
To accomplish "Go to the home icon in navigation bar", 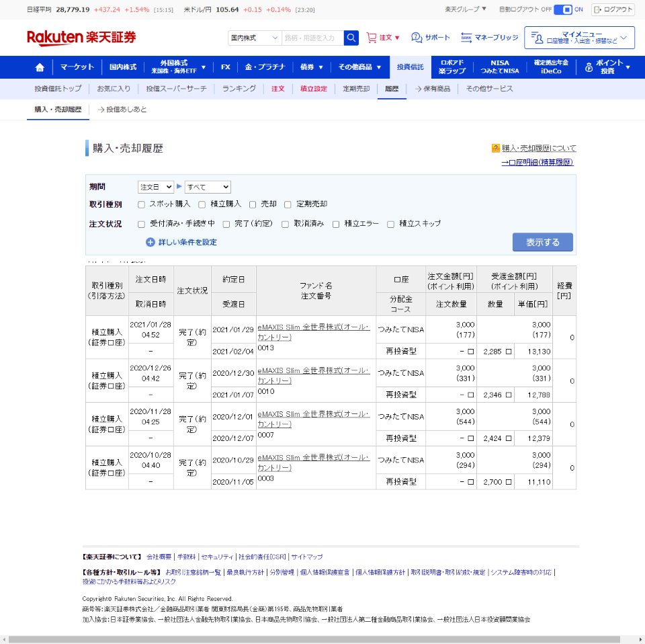I will [40, 67].
